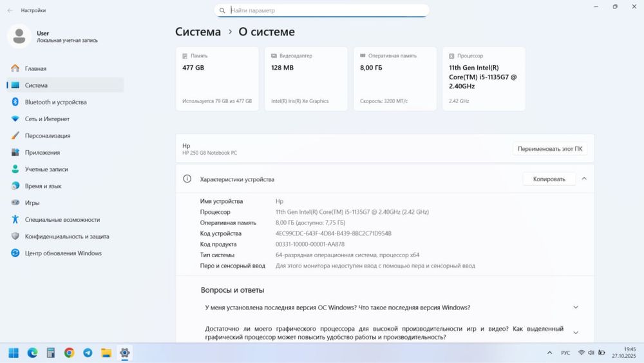The image size is (644, 363).
Task: Click the Игры controller icon
Action: [x=15, y=202]
